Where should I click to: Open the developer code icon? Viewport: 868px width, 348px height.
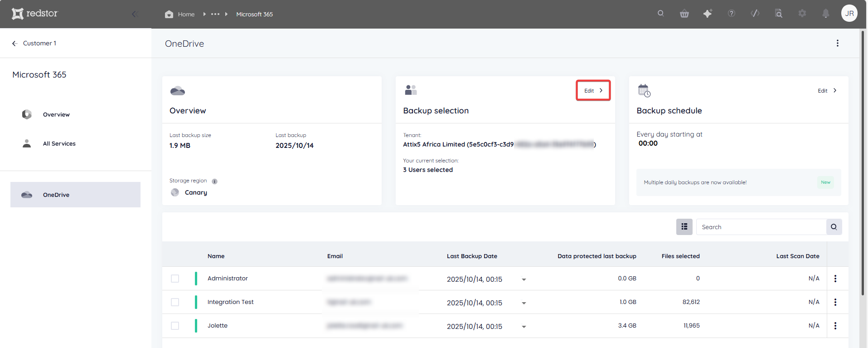[x=755, y=14]
